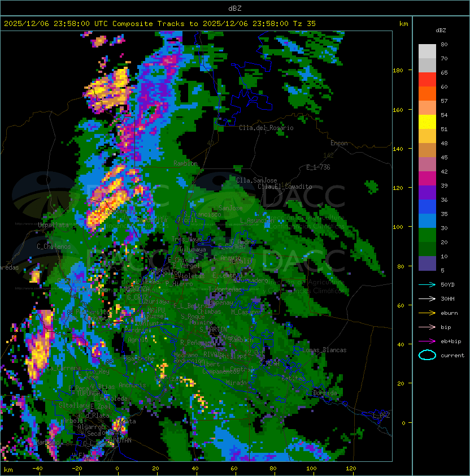Image resolution: width=470 pixels, height=476 pixels.
Task: Select the bright yellow 51-54 dBZ band
Action: click(427, 122)
